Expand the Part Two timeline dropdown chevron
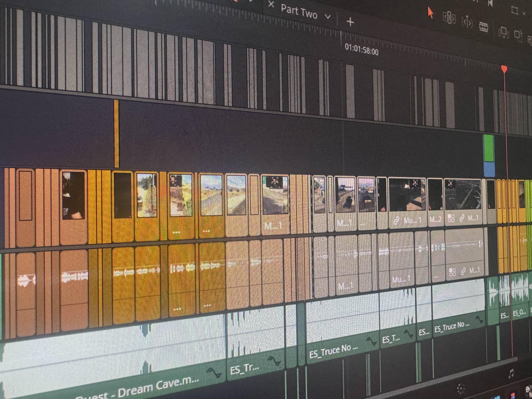 coord(328,16)
